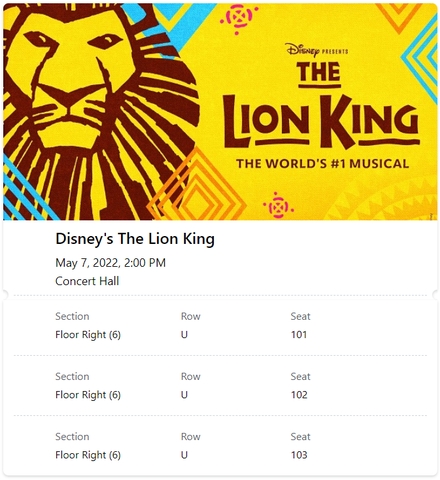Image resolution: width=440 pixels, height=480 pixels.
Task: Click the orange diamond pattern at banner bottom
Action: [x=197, y=187]
